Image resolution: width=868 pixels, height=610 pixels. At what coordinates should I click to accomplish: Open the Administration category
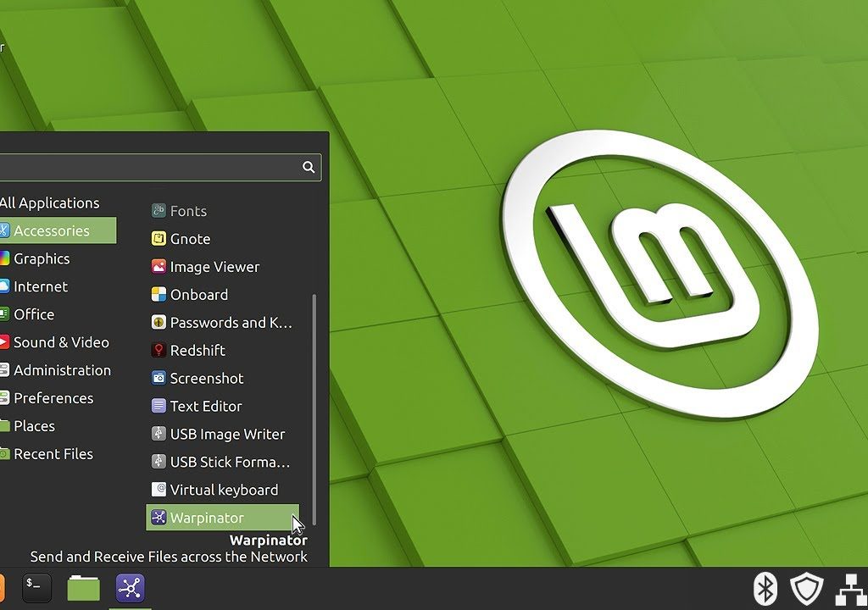(x=58, y=370)
